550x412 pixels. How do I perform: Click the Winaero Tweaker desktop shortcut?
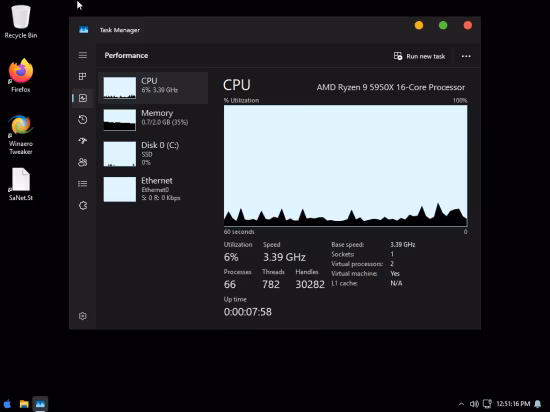coord(21,134)
